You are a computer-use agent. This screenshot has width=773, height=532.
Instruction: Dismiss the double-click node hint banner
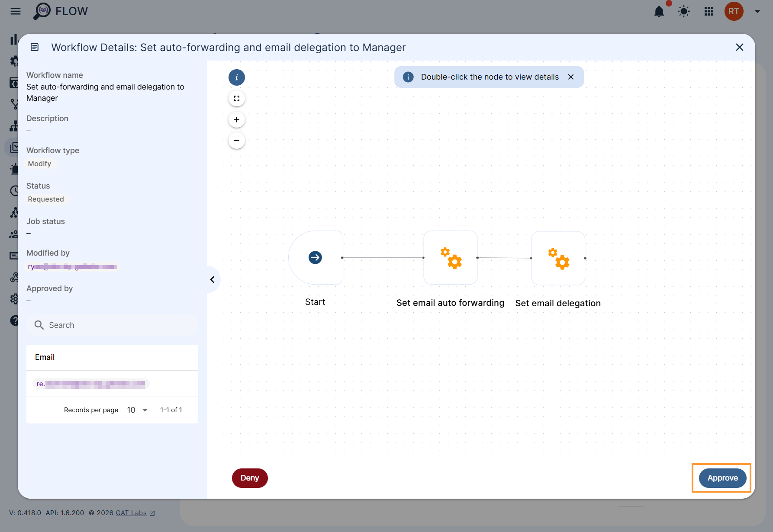(571, 77)
